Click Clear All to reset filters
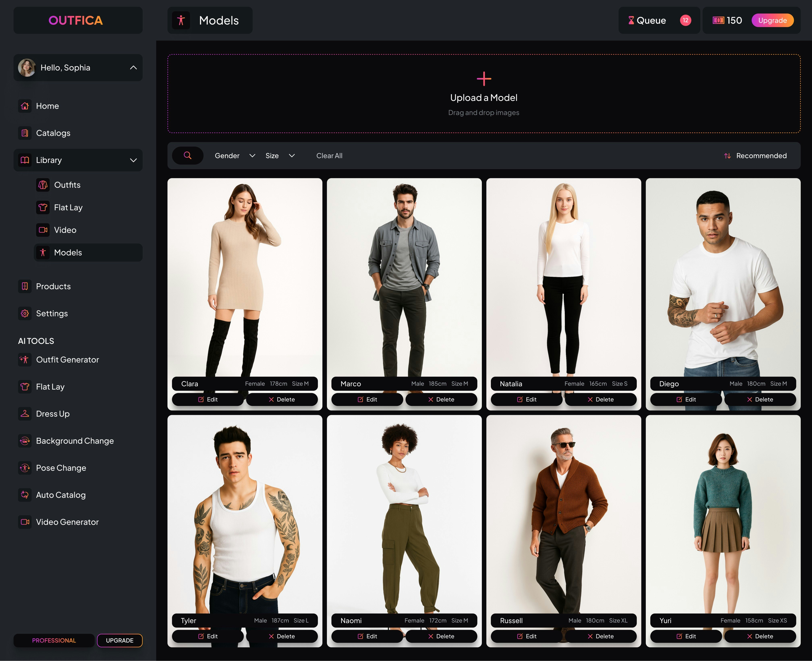The height and width of the screenshot is (661, 812). 329,155
